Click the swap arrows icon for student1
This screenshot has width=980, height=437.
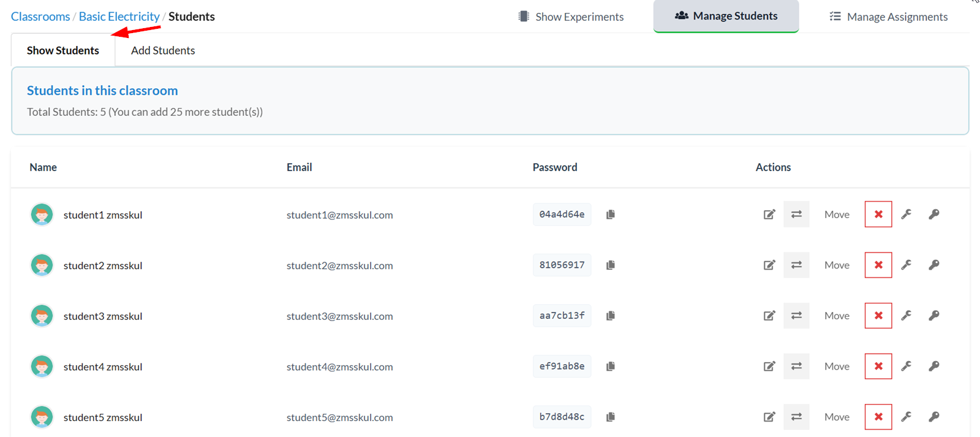click(796, 215)
